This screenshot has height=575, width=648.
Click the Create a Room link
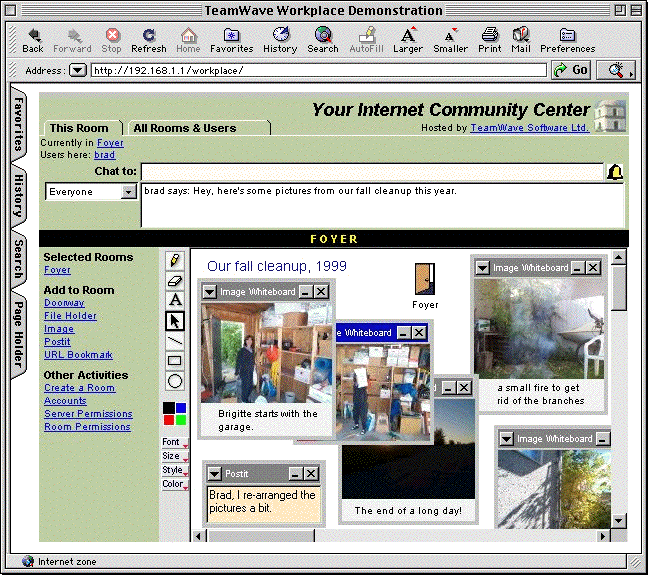tap(79, 388)
